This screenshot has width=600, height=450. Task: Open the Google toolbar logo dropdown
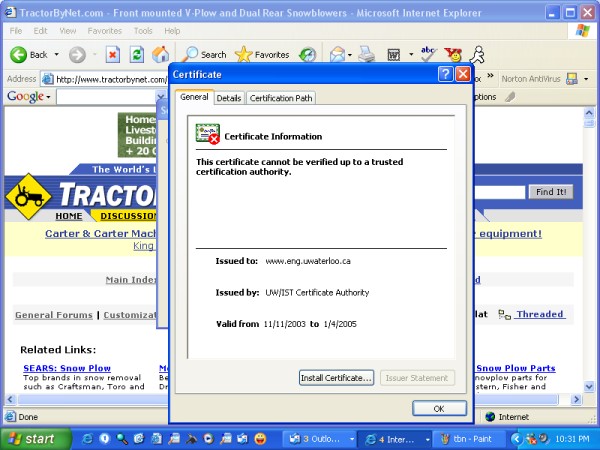29,96
